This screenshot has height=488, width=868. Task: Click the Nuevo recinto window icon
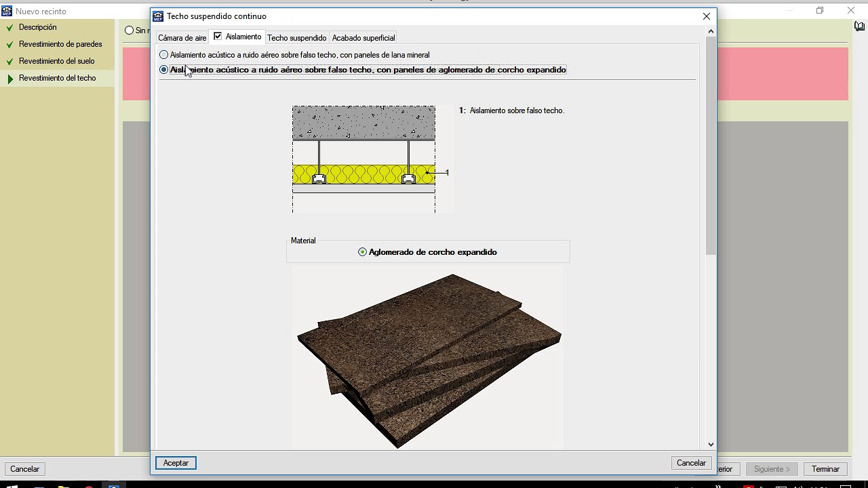click(x=7, y=12)
